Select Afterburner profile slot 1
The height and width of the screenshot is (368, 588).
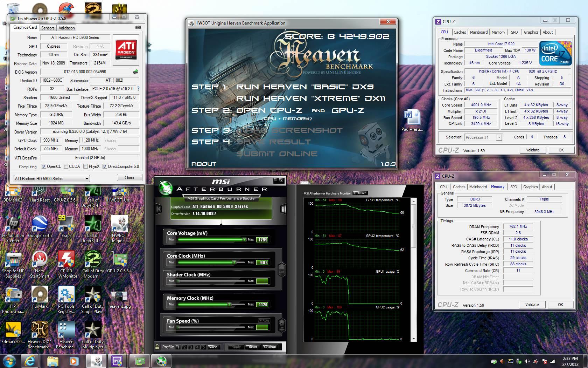coord(178,347)
